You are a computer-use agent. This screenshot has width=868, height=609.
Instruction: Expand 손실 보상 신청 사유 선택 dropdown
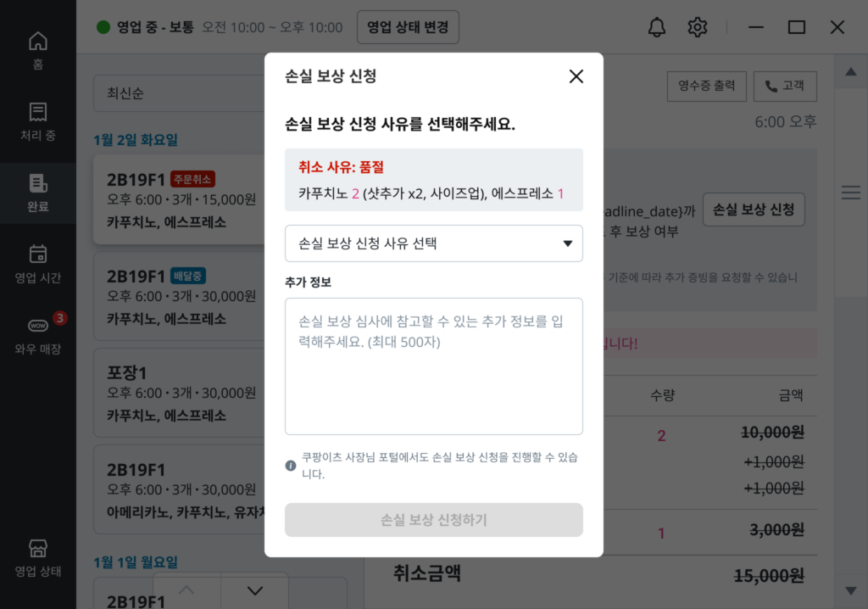click(x=433, y=243)
